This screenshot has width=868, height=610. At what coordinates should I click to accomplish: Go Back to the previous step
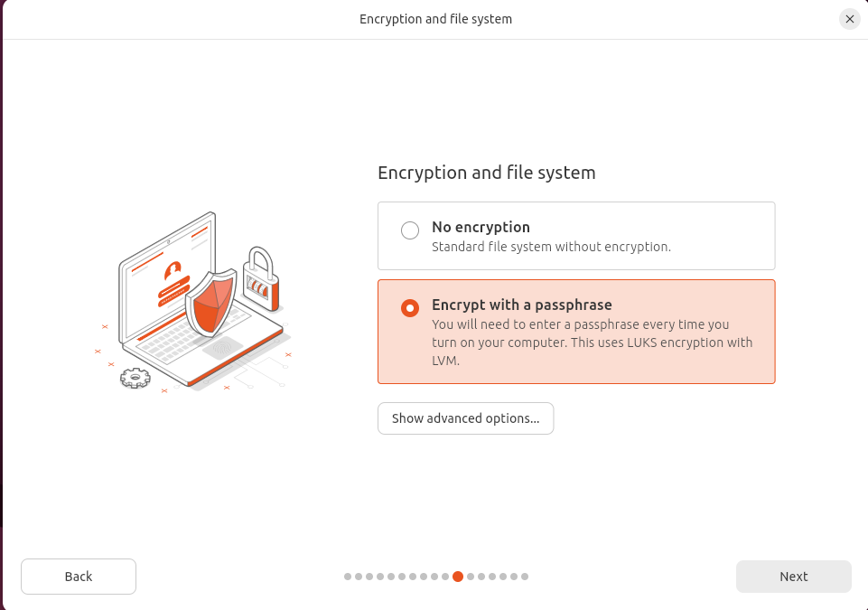pyautogui.click(x=79, y=577)
